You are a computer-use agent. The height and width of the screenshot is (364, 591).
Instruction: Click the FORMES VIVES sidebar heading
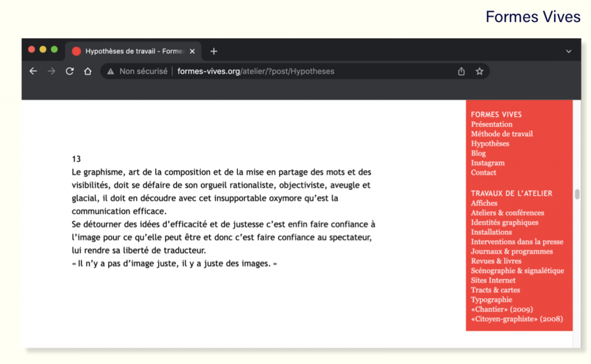[x=496, y=115]
